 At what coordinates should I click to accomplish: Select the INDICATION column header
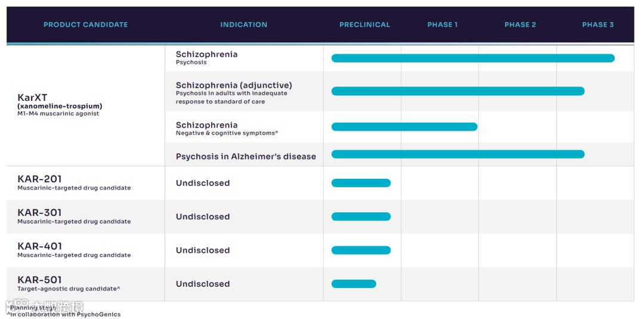[243, 24]
